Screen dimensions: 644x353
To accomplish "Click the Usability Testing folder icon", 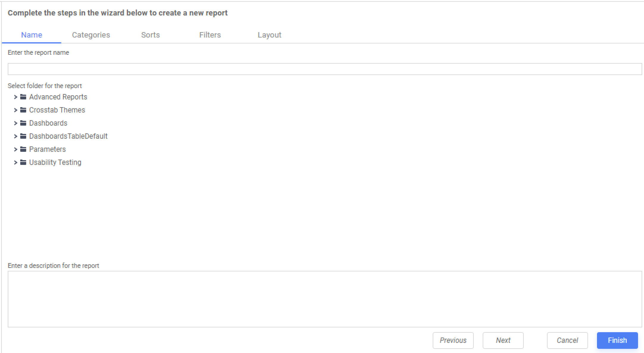I will [23, 162].
